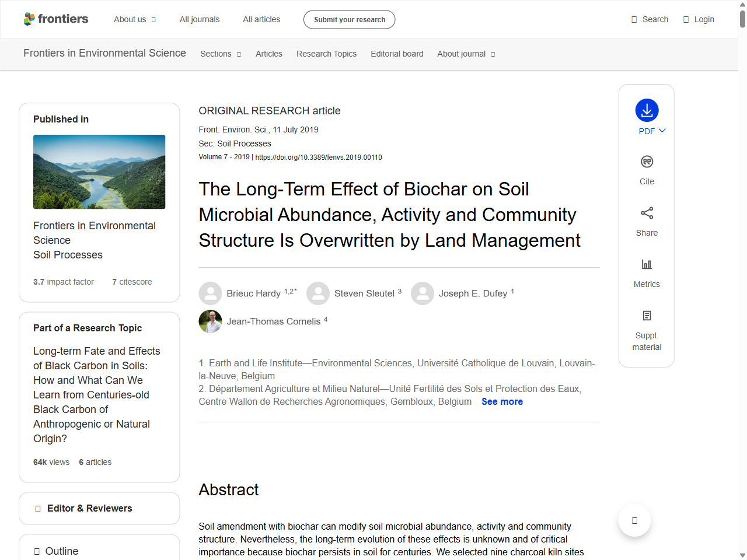Open the Research Topics tab
The width and height of the screenshot is (747, 560).
[x=326, y=54]
